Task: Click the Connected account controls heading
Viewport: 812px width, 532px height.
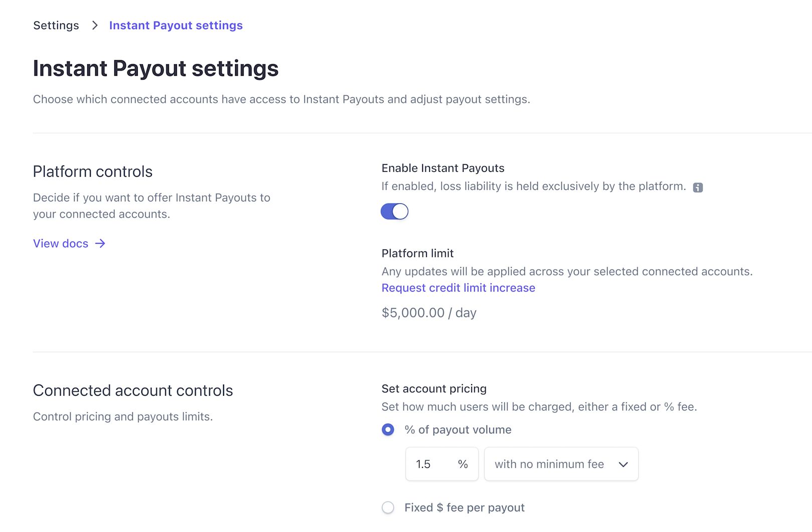Action: (133, 391)
